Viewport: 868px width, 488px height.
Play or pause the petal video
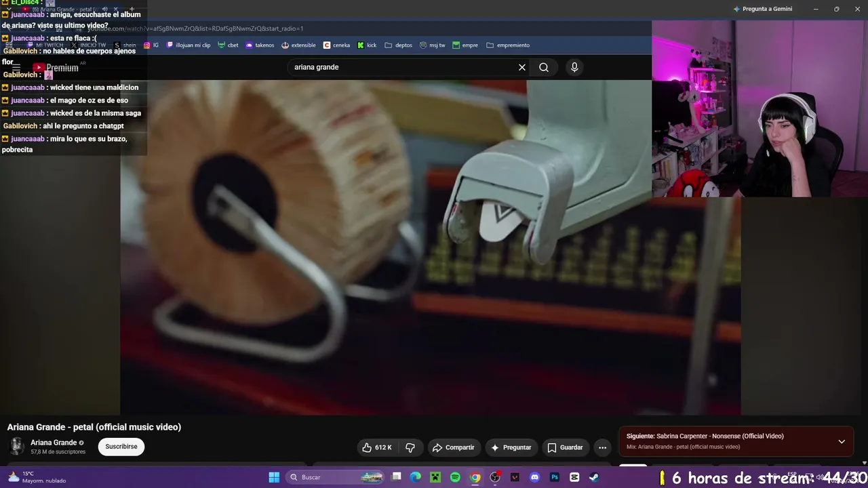click(x=431, y=247)
